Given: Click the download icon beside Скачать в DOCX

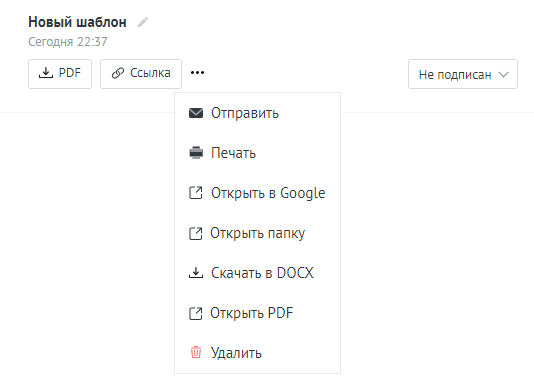Looking at the screenshot, I should click(196, 273).
